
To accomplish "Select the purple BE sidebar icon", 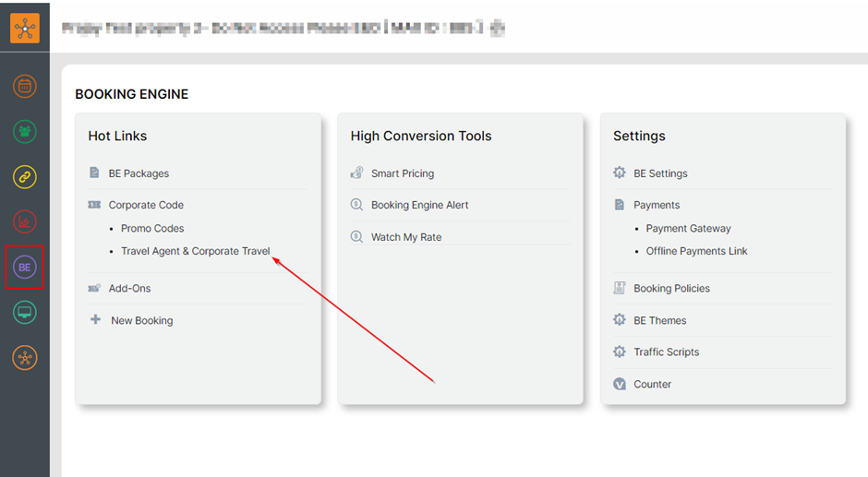I will 25,268.
